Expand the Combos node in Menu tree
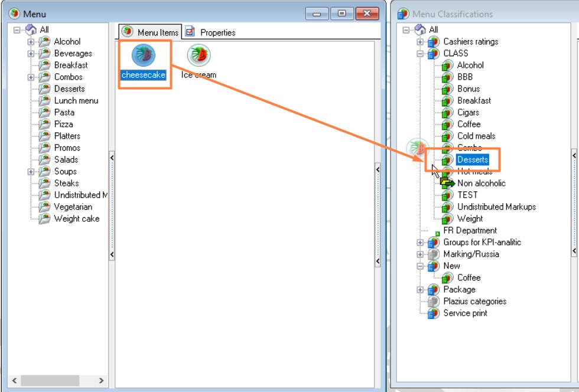Image resolution: width=579 pixels, height=392 pixels. pyautogui.click(x=31, y=77)
